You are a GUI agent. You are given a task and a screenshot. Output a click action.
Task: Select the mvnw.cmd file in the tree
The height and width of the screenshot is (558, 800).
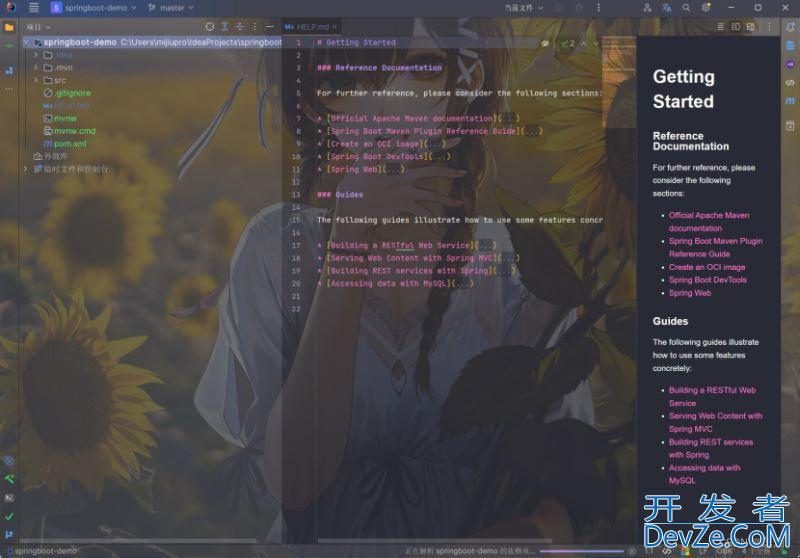pos(69,131)
